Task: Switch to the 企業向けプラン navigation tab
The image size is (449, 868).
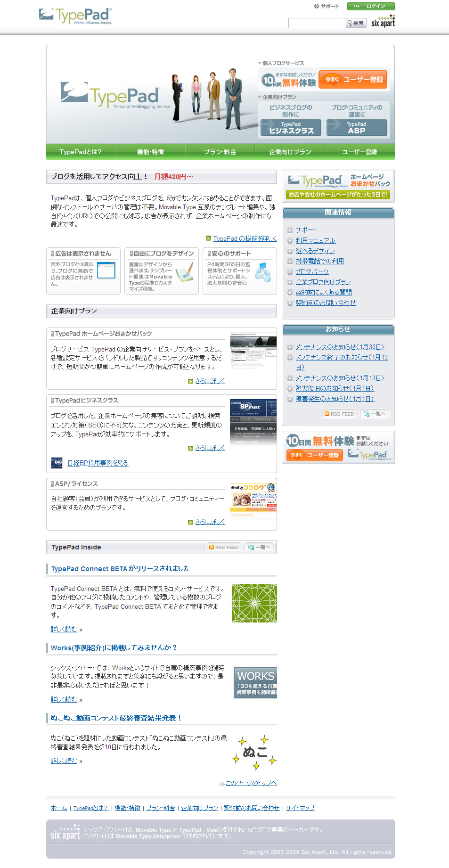Action: (290, 152)
